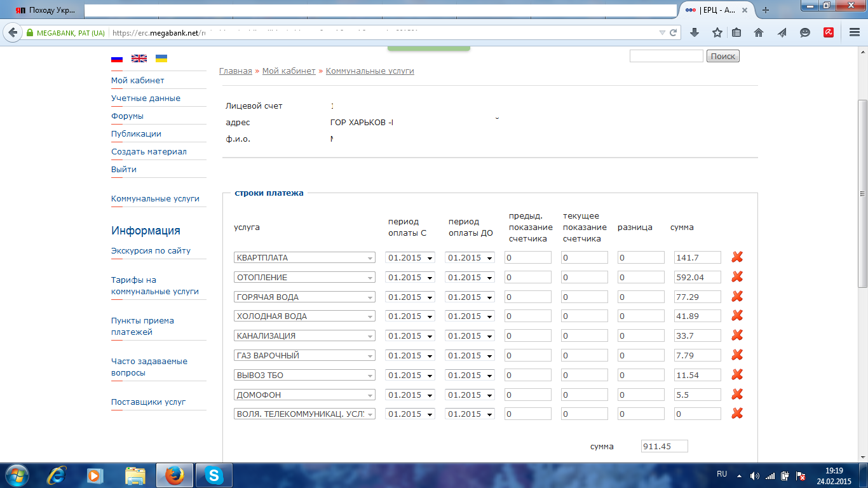This screenshot has width=868, height=488.
Task: Open Windows Explorer folder in taskbar
Action: point(135,475)
